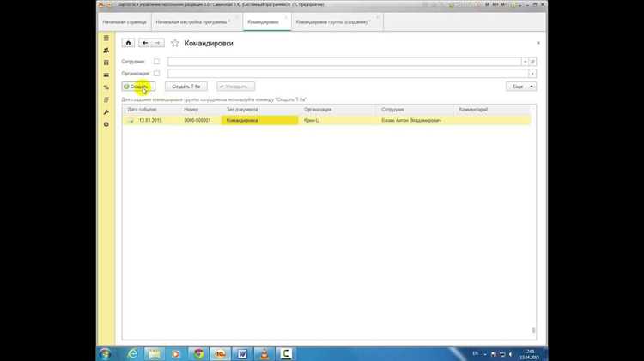Open the administration gear icon in sidebar
The image size is (644, 361).
[106, 124]
